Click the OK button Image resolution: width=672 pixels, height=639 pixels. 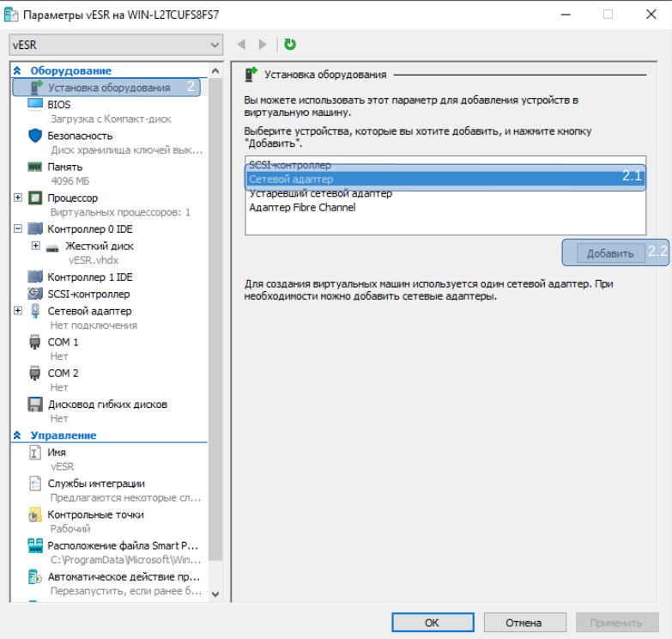(433, 623)
